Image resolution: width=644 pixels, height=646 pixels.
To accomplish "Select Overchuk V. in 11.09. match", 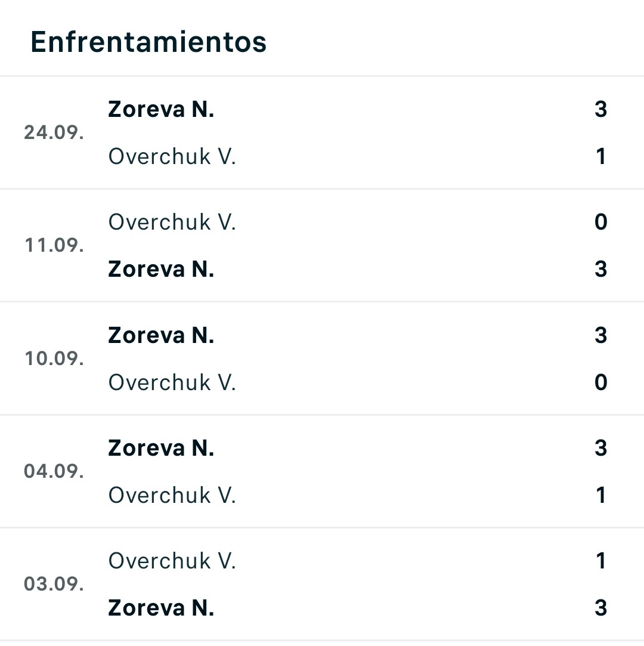I will (172, 222).
